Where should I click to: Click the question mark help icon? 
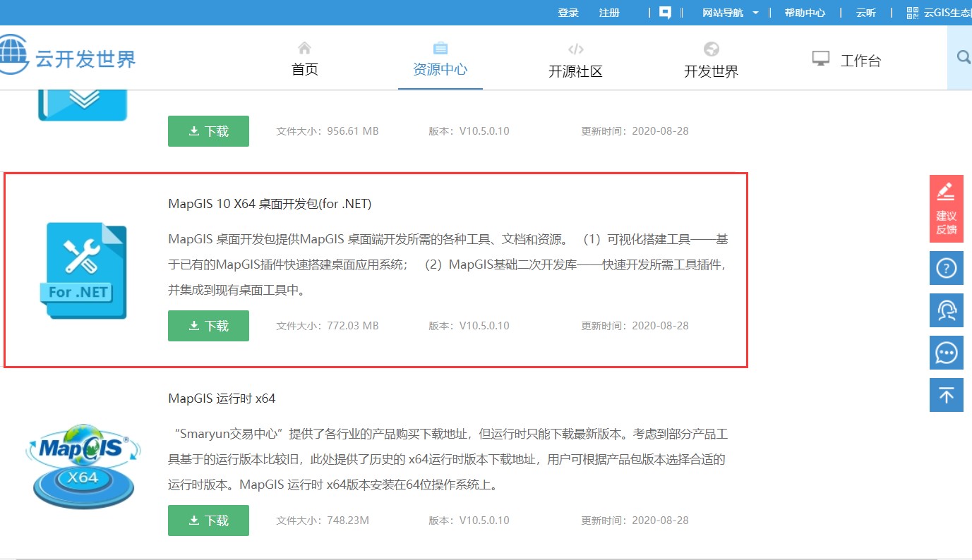coord(947,268)
